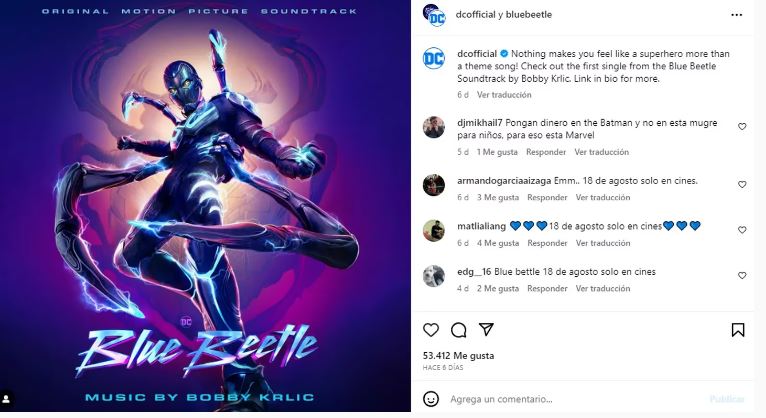766x418 pixels.
Task: Like djmikhail7's comment with the heart
Action: [x=742, y=126]
